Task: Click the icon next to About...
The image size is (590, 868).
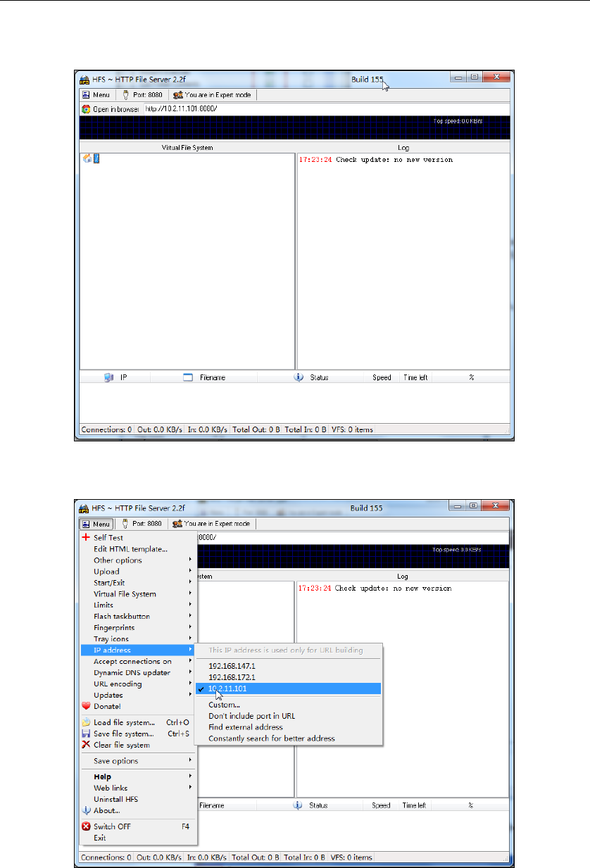Action: pos(86,810)
